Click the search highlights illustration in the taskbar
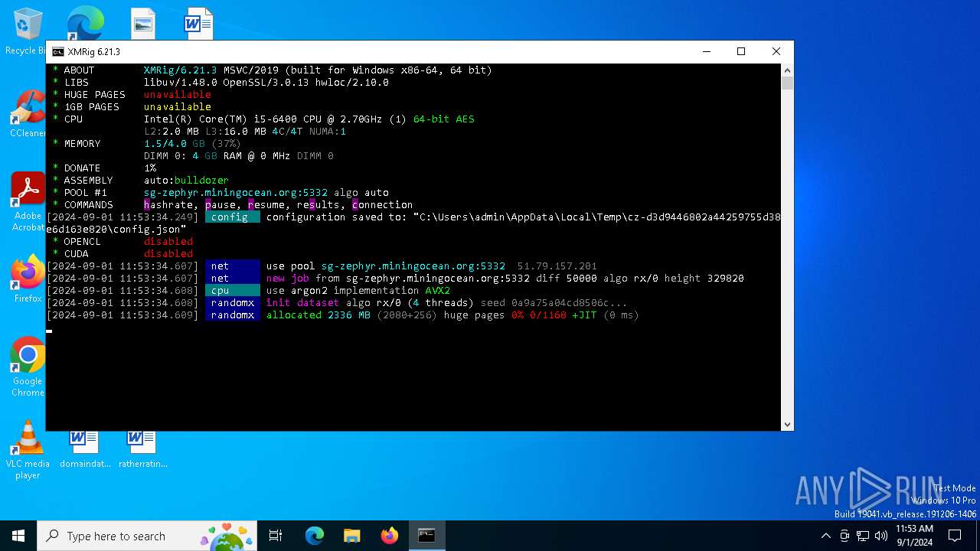Image resolution: width=980 pixels, height=551 pixels. (x=227, y=536)
